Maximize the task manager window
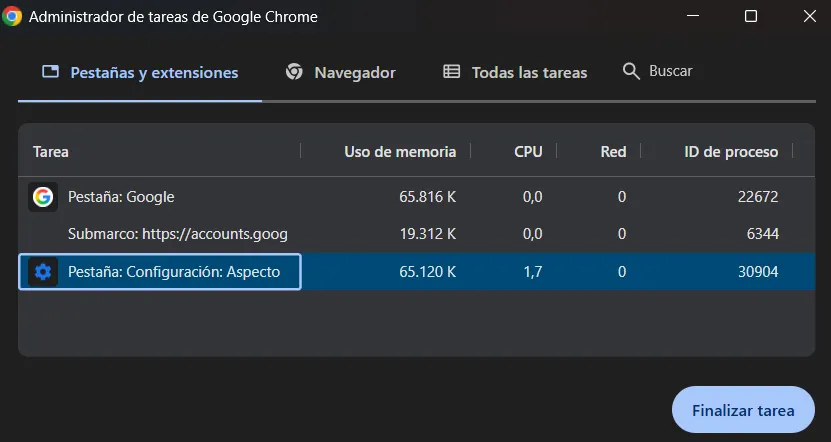 tap(751, 16)
